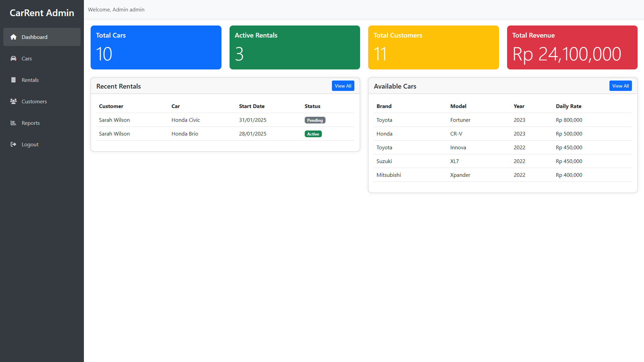Click Sarah Wilson in Honda Brio row
644x362 pixels.
(x=114, y=134)
